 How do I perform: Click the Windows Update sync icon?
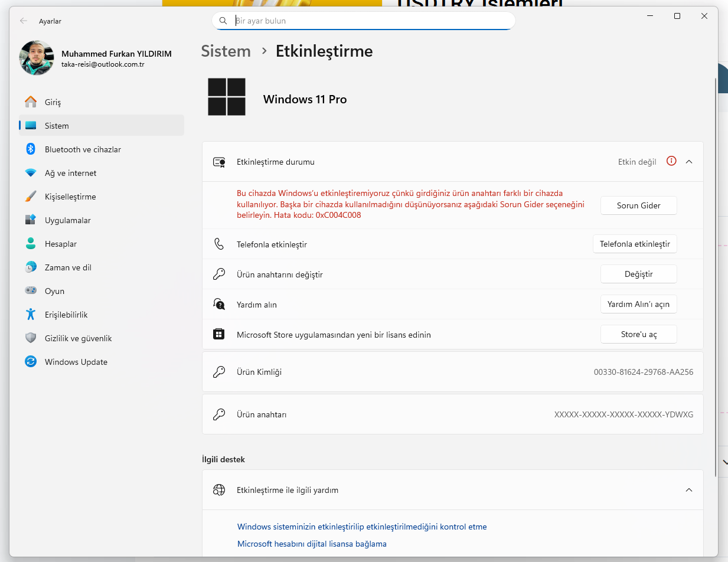(31, 362)
